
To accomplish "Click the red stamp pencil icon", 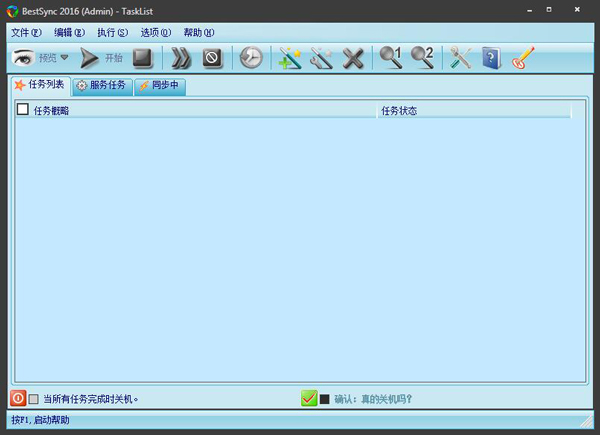I will click(x=523, y=58).
